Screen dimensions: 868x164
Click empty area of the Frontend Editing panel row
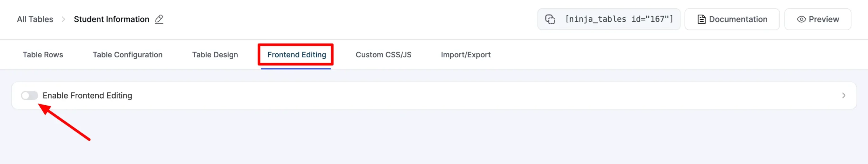[x=475, y=95]
